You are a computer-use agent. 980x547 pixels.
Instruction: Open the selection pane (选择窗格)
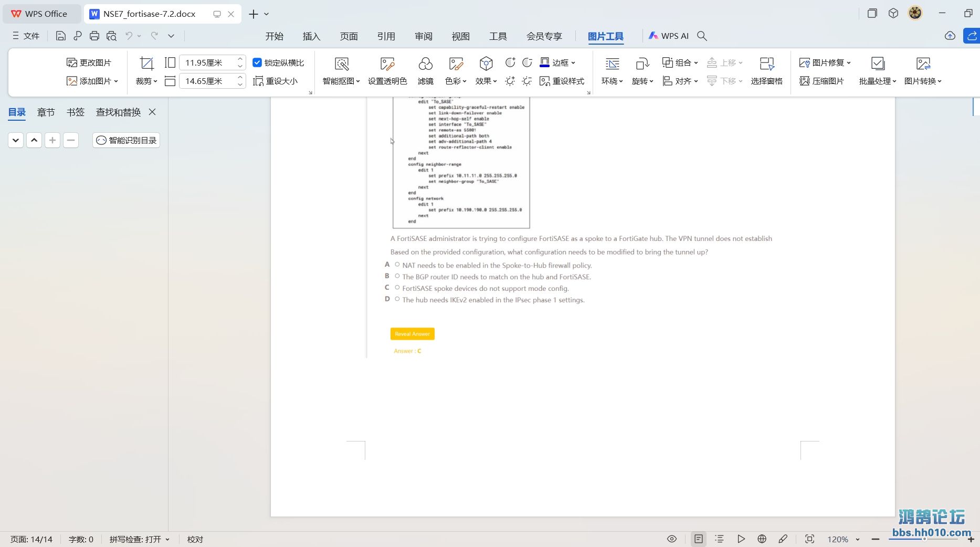(766, 71)
